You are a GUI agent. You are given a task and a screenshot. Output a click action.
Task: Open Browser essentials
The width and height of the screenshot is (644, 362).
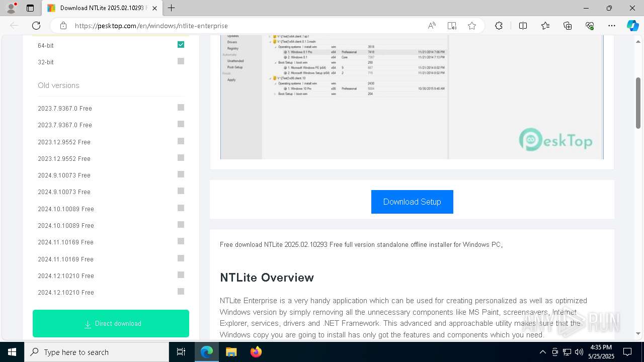pos(590,26)
